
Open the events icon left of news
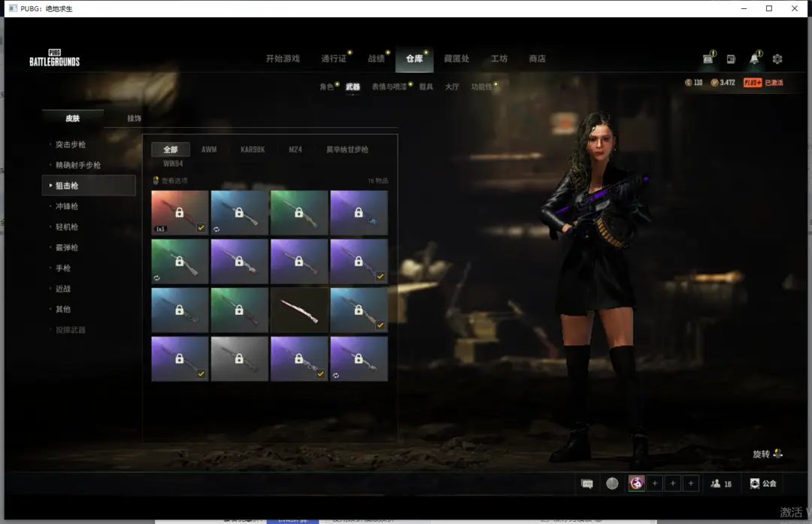(x=708, y=59)
